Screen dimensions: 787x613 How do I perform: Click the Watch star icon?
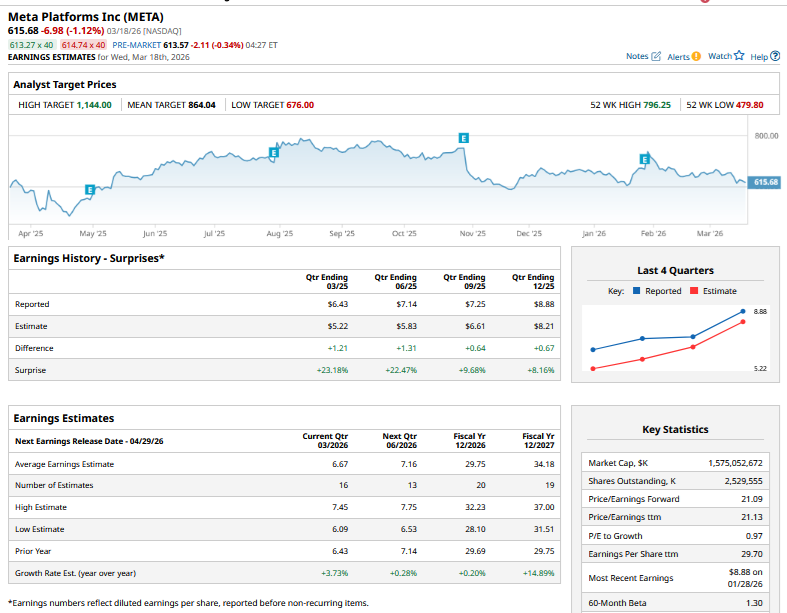tap(740, 56)
